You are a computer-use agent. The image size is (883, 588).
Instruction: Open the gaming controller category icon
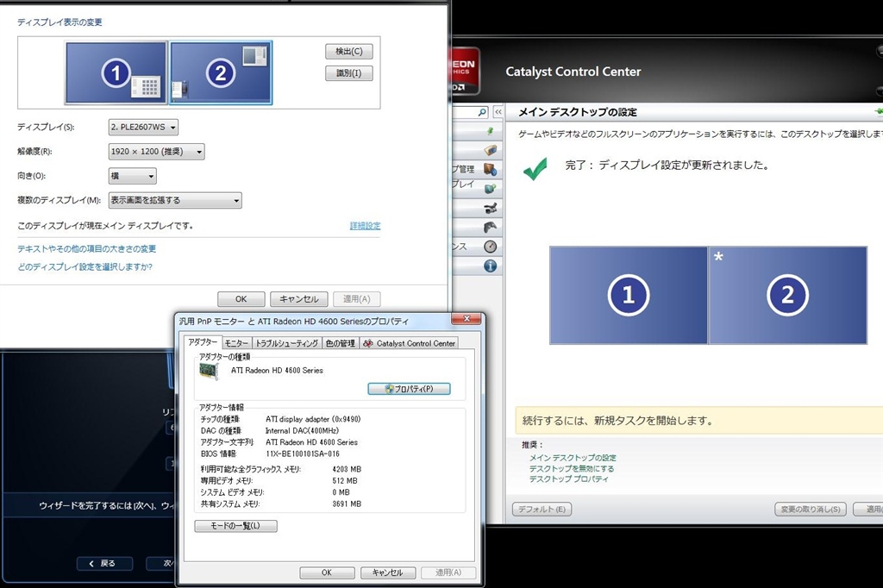(x=490, y=227)
